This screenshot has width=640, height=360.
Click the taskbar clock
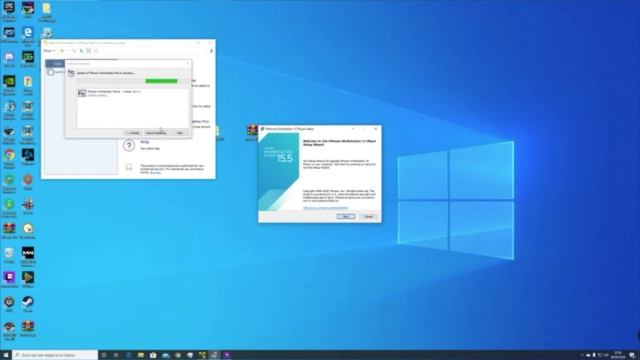(618, 355)
